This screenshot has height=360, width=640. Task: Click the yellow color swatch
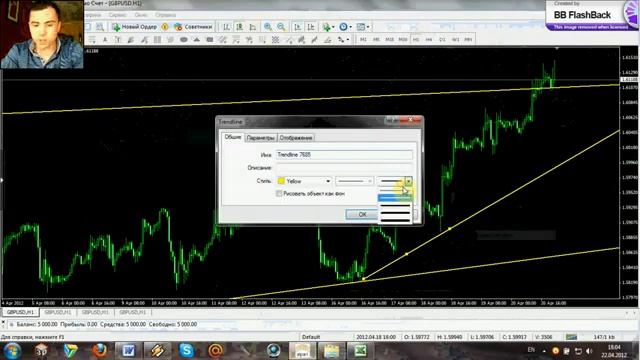281,181
